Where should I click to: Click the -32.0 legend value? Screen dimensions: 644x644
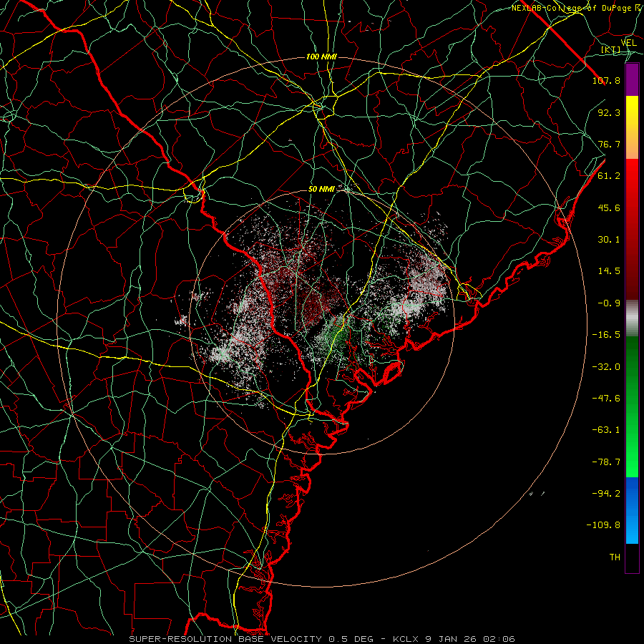point(606,367)
